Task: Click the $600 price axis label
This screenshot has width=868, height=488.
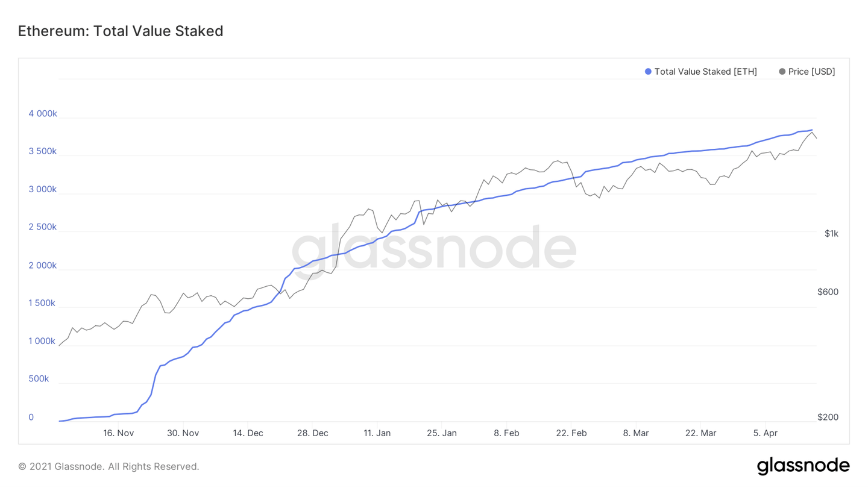Action: click(x=828, y=292)
